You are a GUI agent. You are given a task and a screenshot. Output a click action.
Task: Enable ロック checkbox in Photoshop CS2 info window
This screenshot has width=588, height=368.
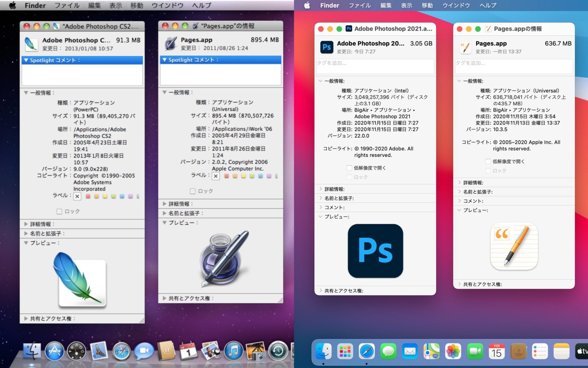pos(59,211)
